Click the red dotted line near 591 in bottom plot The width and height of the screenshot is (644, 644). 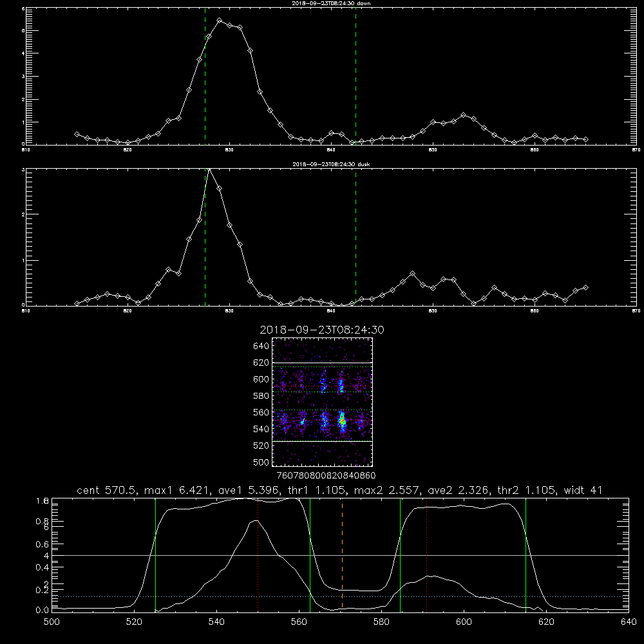pos(427,555)
